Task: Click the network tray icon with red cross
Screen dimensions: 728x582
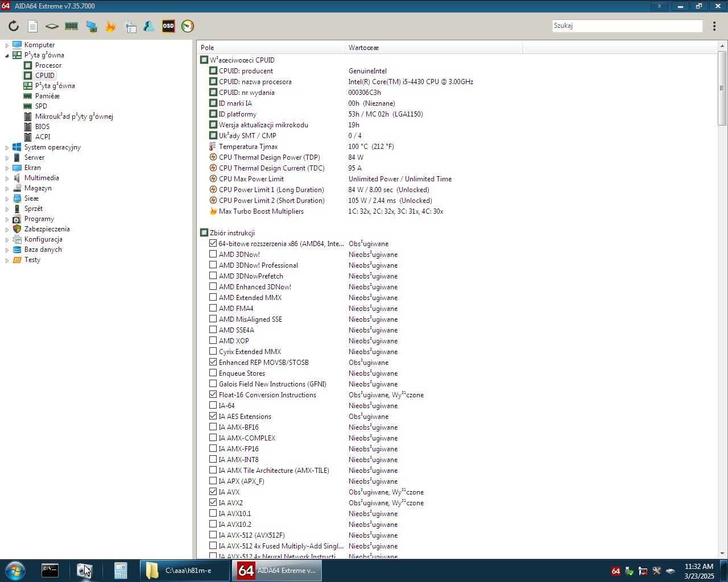Action: [x=643, y=571]
